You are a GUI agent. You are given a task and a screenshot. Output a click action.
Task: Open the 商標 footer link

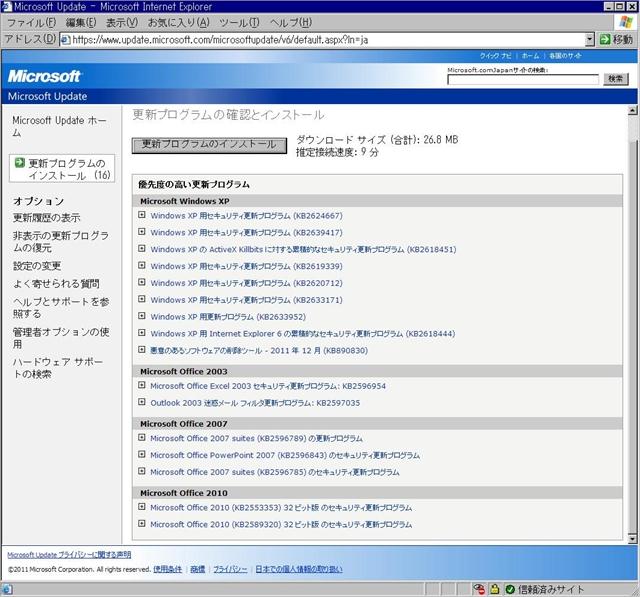pos(198,569)
